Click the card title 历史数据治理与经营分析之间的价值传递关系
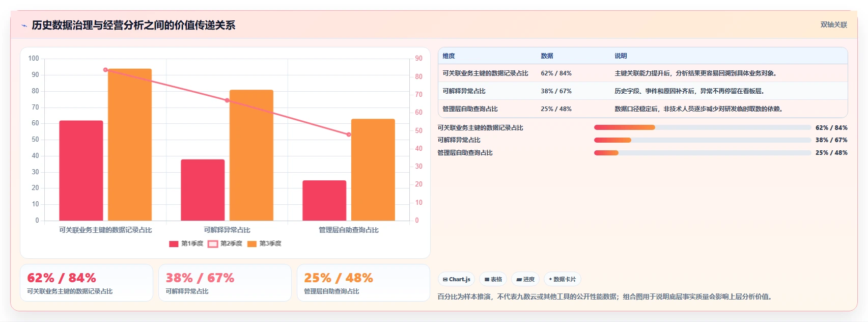The height and width of the screenshot is (322, 868). pos(133,25)
